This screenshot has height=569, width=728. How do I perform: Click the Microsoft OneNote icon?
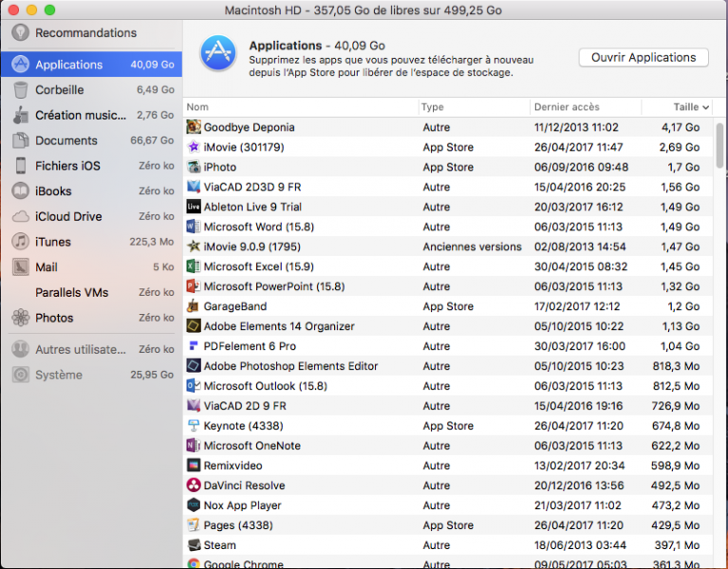pos(194,446)
